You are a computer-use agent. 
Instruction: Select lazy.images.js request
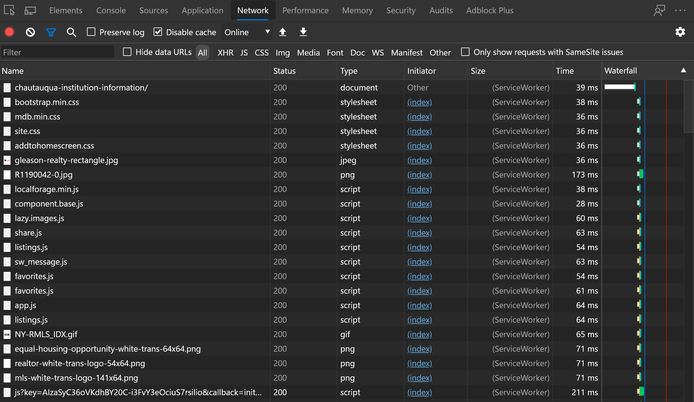[39, 218]
